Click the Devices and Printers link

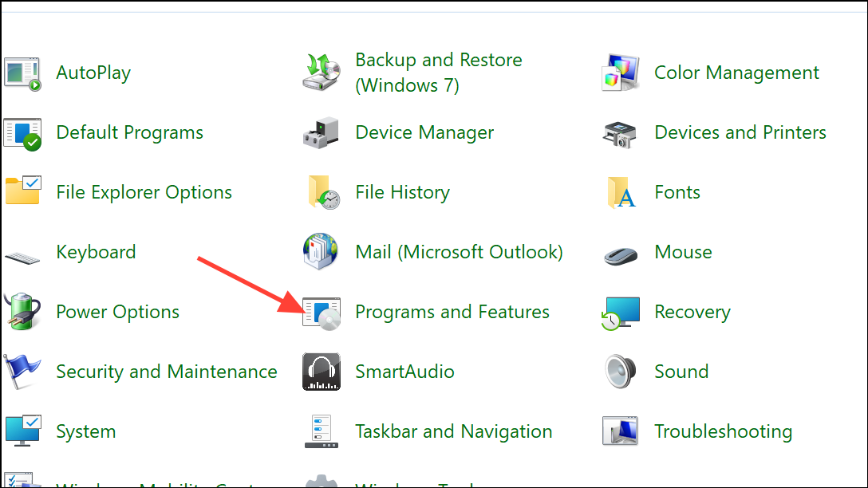740,133
